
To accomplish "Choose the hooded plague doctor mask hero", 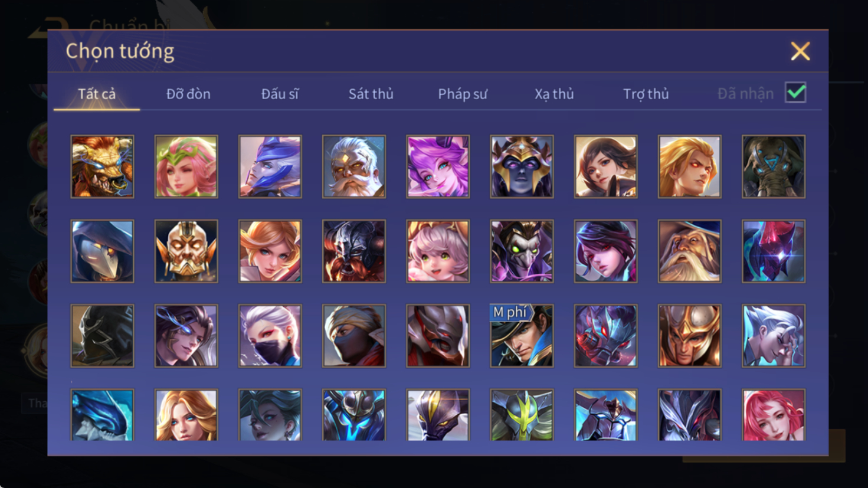I will (x=102, y=251).
